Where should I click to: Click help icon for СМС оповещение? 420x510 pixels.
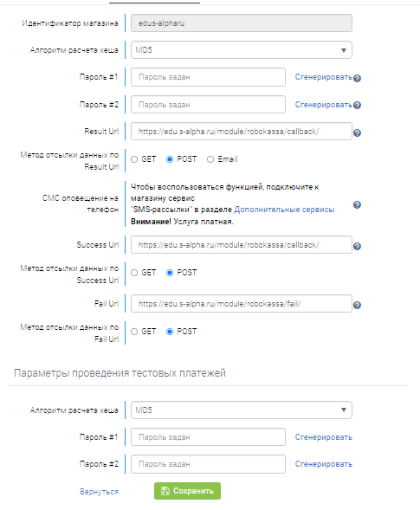pos(357,205)
